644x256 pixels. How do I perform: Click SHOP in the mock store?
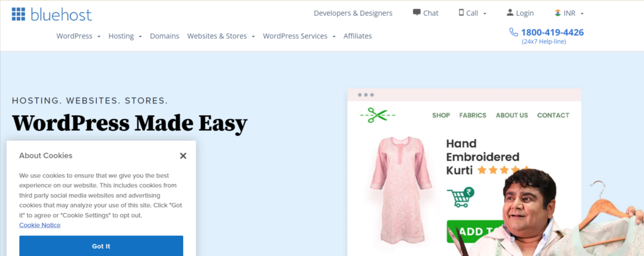(441, 116)
